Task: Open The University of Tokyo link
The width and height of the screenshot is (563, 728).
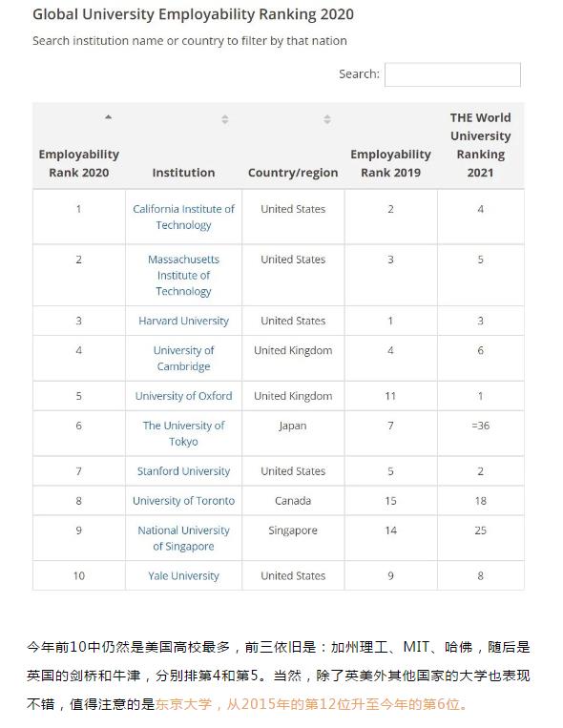Action: click(183, 433)
